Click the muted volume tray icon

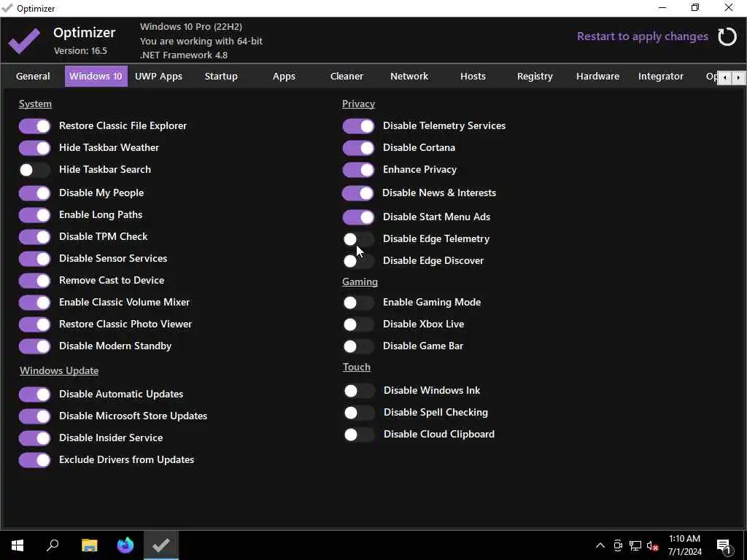(x=652, y=545)
